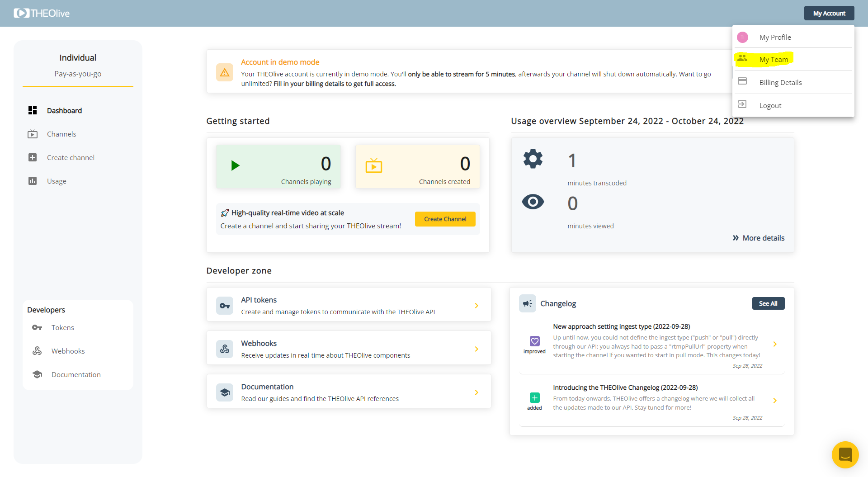Expand the API tokens card chevron

[476, 306]
